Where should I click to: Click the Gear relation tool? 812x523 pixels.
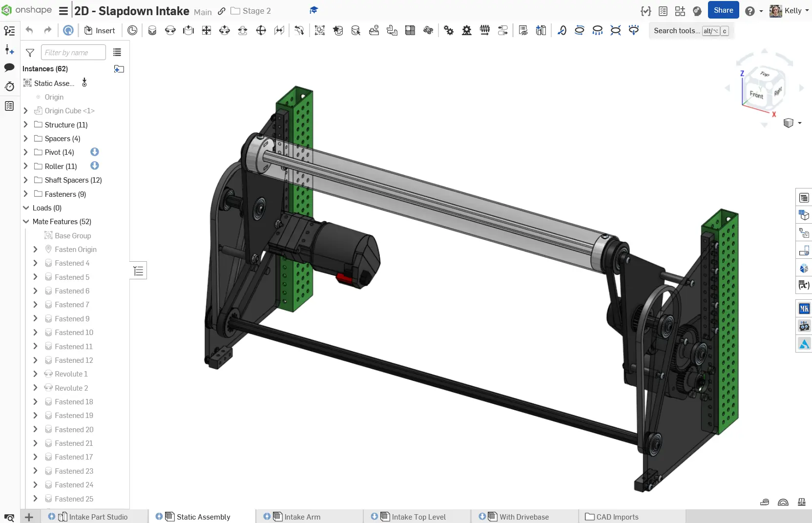[449, 31]
